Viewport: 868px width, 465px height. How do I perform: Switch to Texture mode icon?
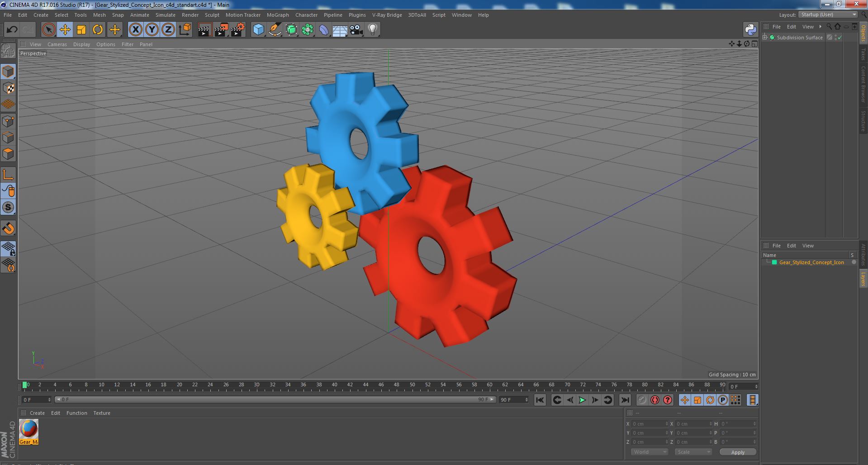[8, 88]
